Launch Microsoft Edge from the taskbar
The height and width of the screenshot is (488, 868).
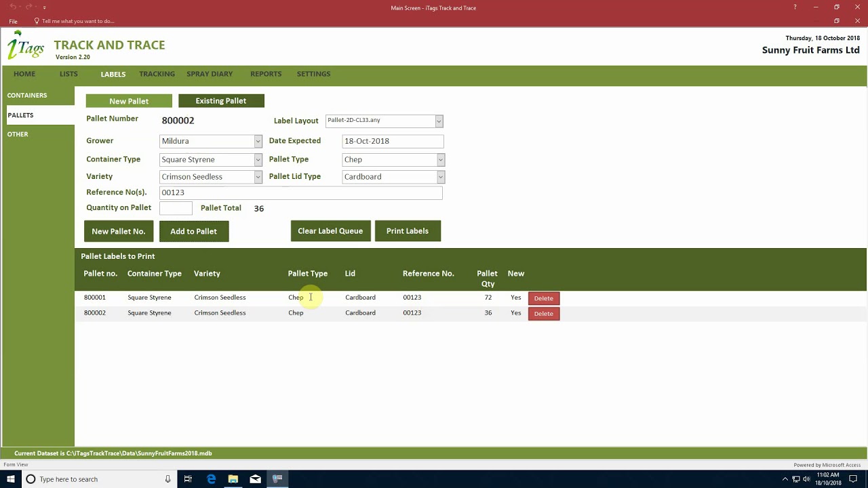211,479
